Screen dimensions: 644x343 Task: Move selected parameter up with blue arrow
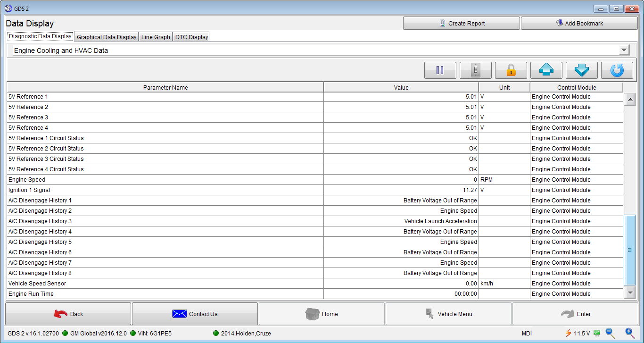[x=546, y=70]
